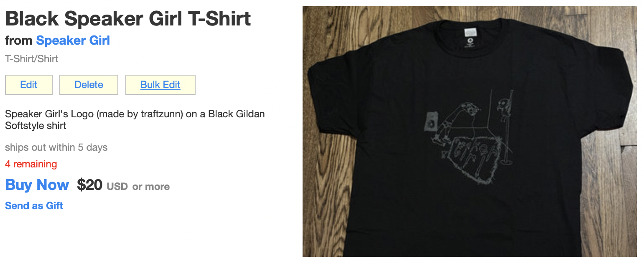
Task: Open the black T-shirt product photo
Action: click(469, 131)
